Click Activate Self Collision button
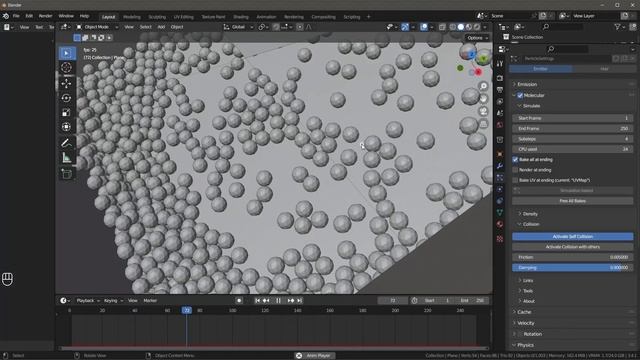640x360 pixels. [x=572, y=237]
